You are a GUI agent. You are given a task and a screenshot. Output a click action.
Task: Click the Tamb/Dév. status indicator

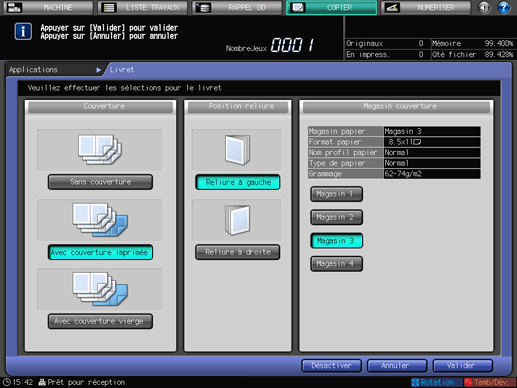pyautogui.click(x=490, y=382)
